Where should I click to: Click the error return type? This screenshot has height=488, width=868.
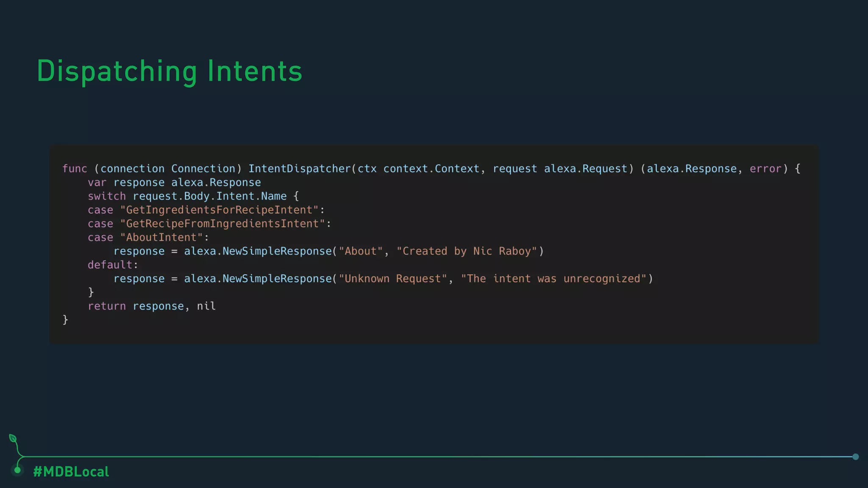pyautogui.click(x=765, y=169)
